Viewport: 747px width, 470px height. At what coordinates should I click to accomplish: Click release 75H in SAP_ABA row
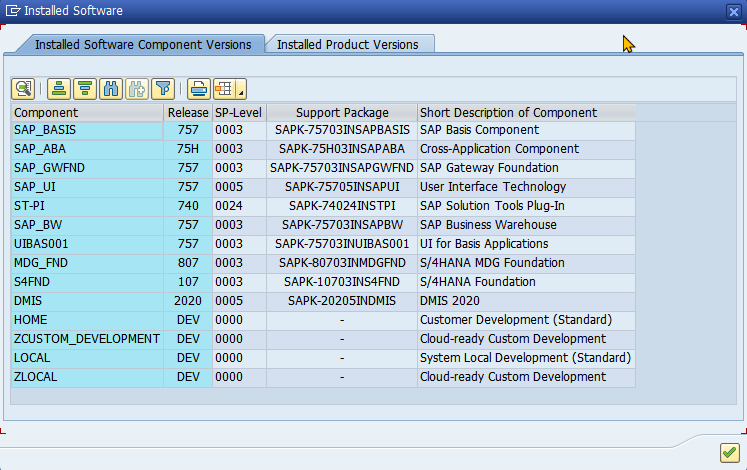coord(188,150)
